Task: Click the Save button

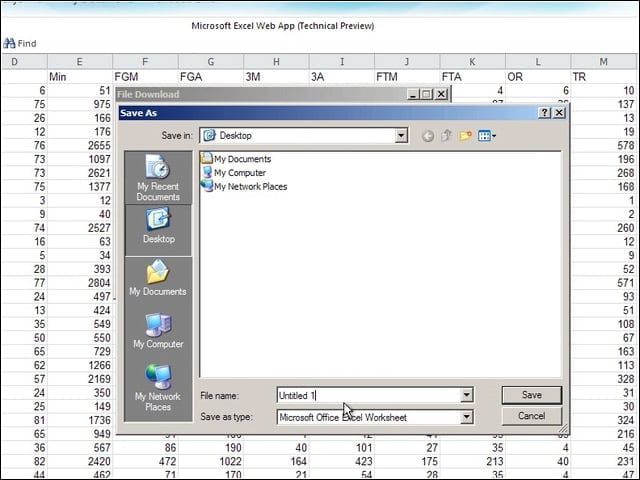Action: [532, 395]
